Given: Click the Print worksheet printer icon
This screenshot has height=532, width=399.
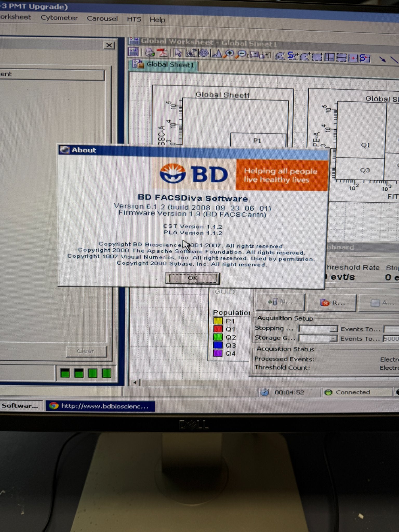Looking at the screenshot, I should tap(150, 53).
